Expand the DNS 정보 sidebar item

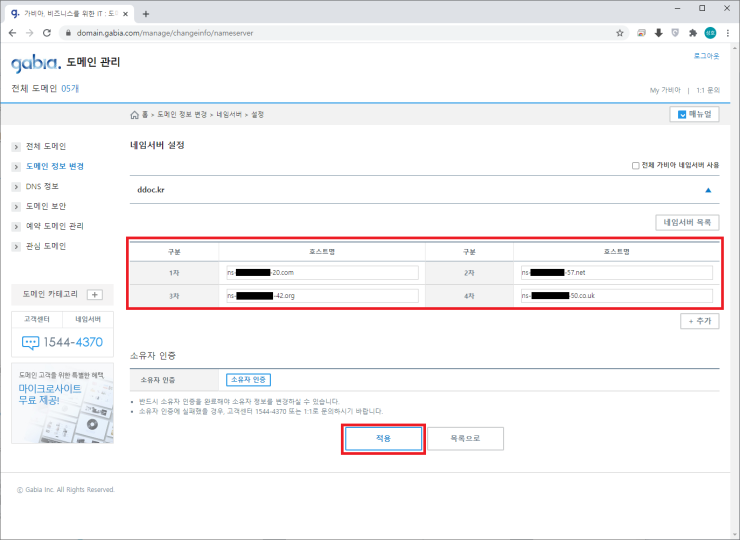coord(42,186)
